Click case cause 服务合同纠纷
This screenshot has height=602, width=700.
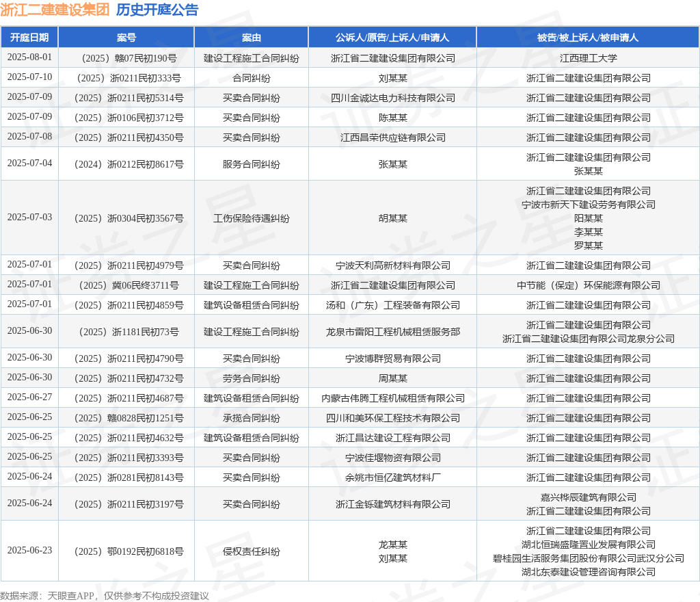point(252,164)
